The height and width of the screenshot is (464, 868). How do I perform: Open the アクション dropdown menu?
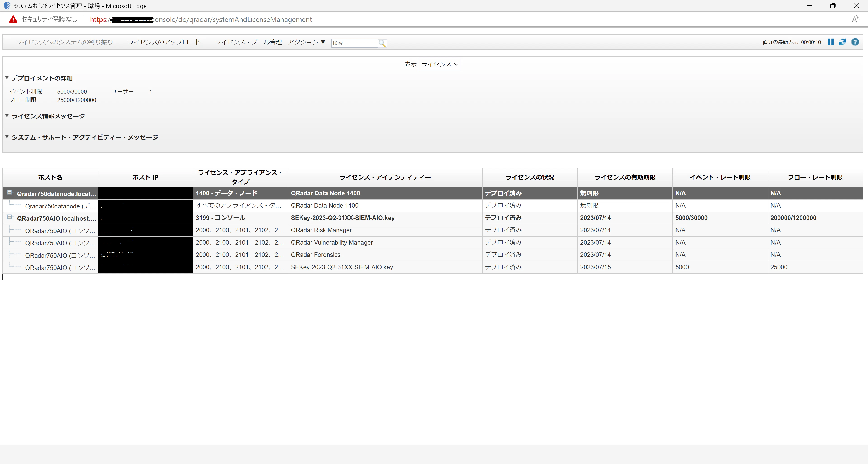(306, 42)
